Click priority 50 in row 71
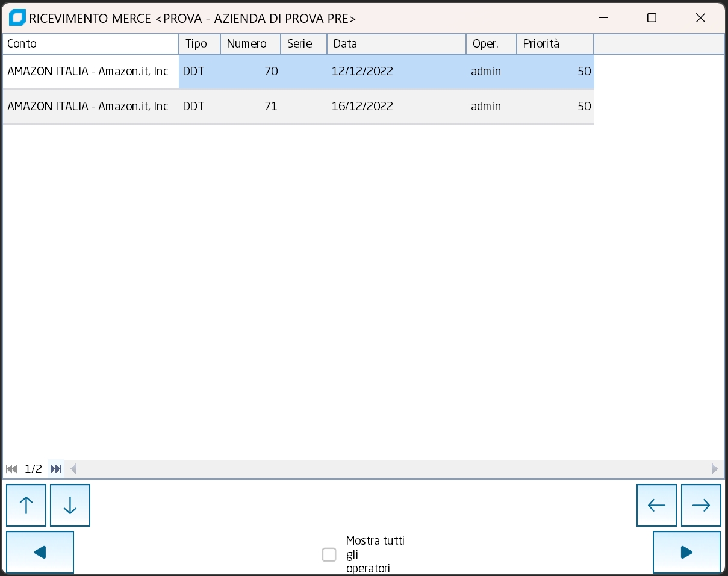728x576 pixels. [555, 107]
